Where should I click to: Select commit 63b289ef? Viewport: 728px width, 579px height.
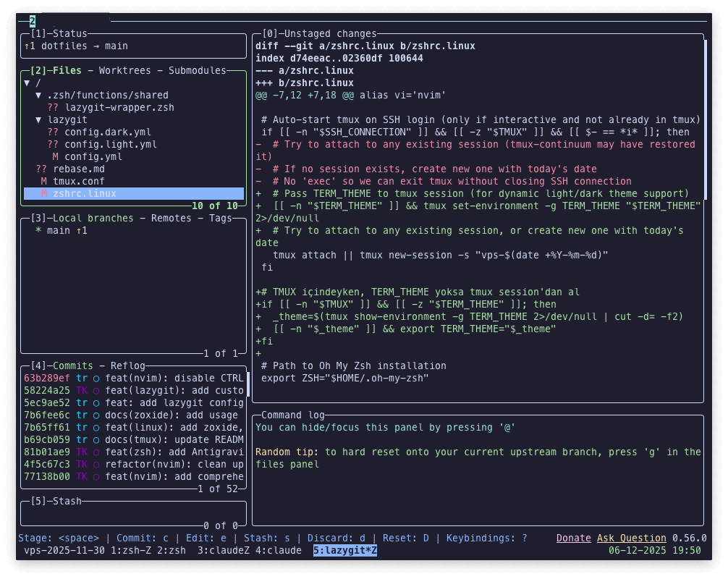[x=134, y=379]
